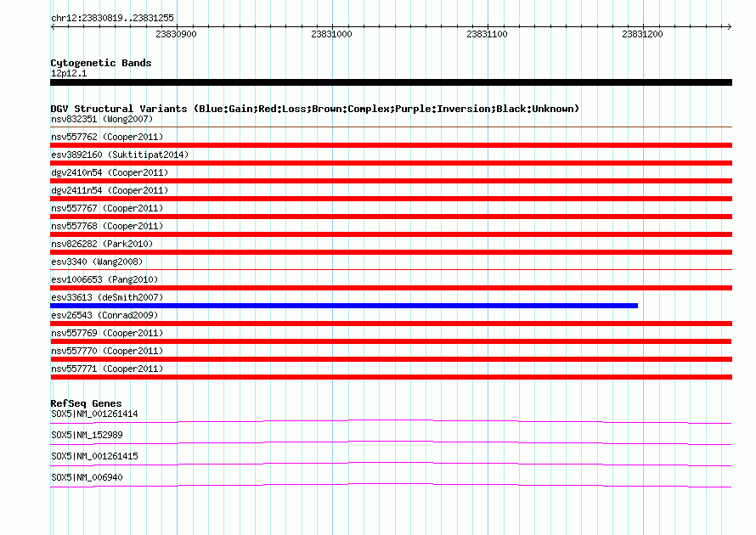
Task: Click the red bar under nsv557767
Action: (x=391, y=217)
